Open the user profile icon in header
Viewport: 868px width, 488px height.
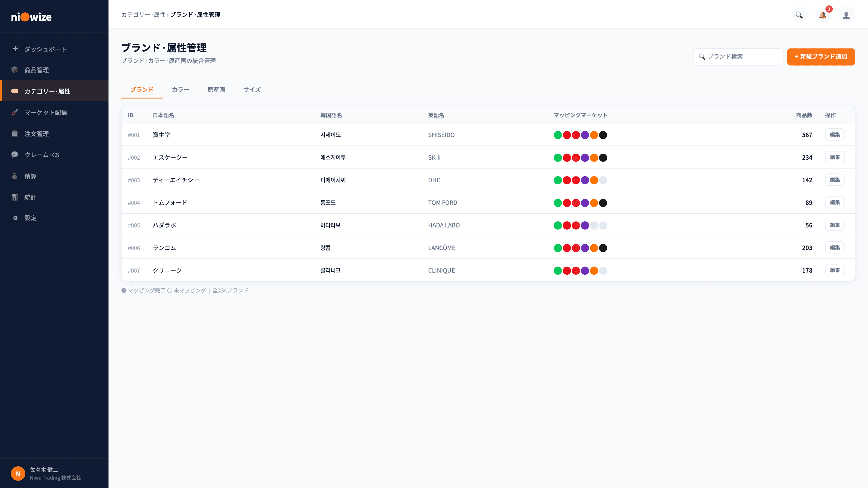[x=846, y=15]
